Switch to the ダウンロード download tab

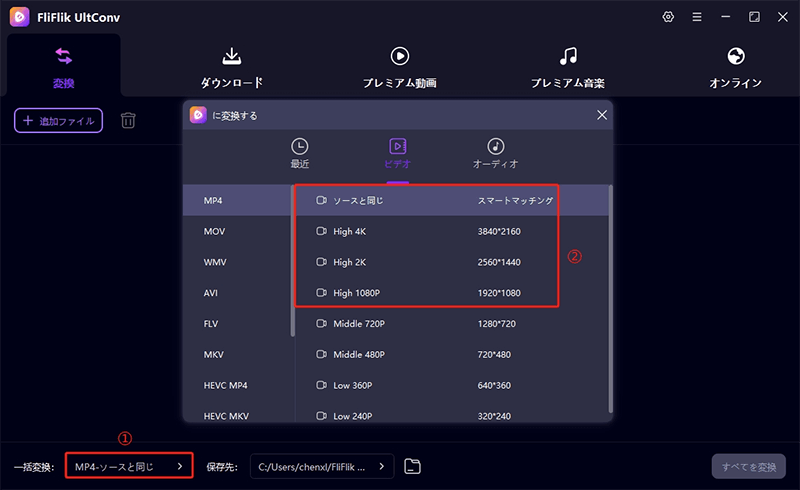click(231, 66)
